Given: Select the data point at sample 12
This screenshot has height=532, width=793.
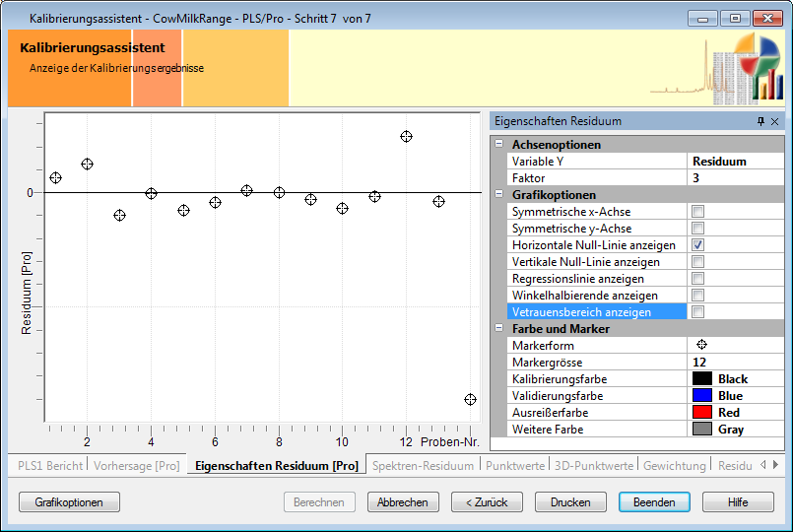Looking at the screenshot, I should pos(406,136).
